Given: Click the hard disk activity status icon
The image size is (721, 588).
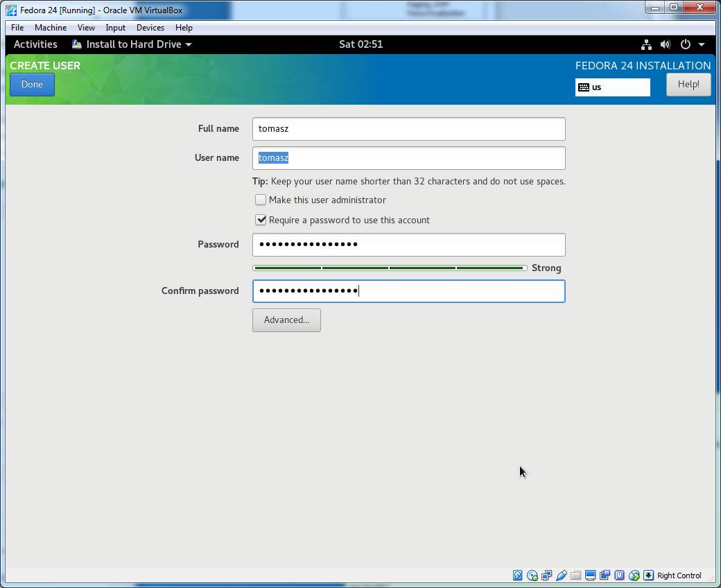Looking at the screenshot, I should coord(517,575).
